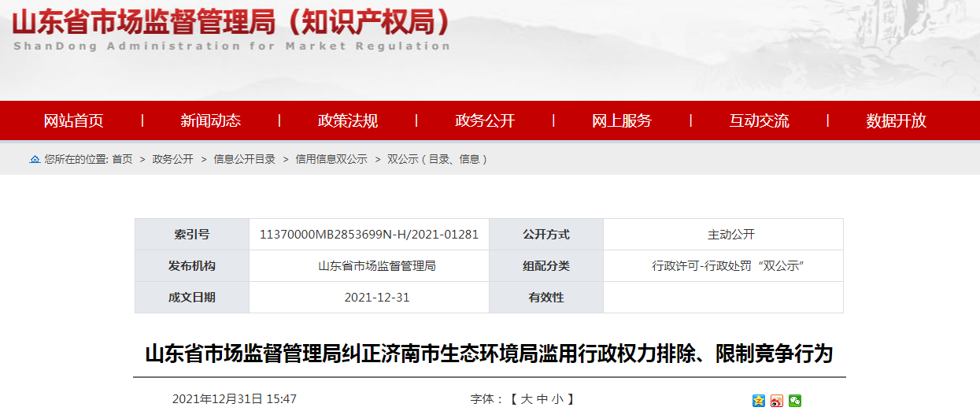Click the home location icon in breadcrumb

point(35,159)
